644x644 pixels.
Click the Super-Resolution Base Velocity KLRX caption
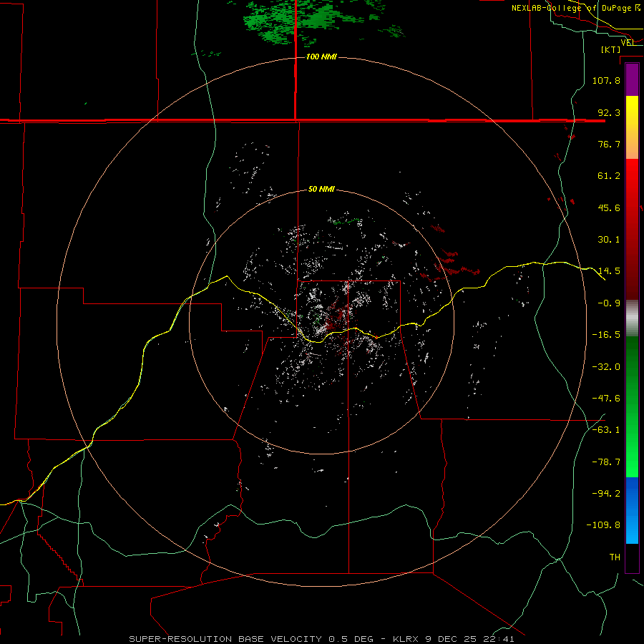point(321,639)
